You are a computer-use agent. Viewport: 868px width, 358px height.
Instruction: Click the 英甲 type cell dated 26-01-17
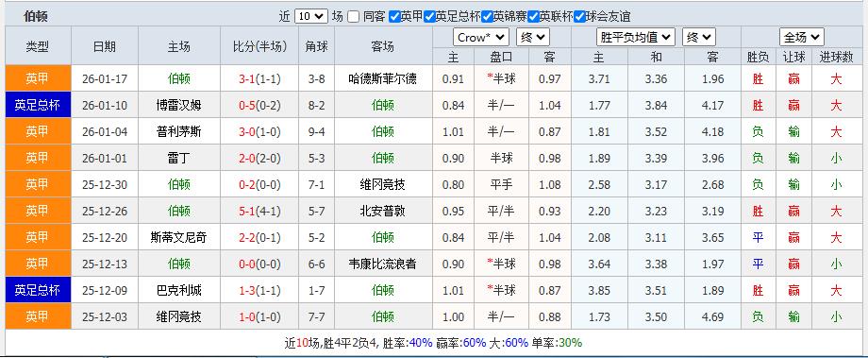(38, 78)
